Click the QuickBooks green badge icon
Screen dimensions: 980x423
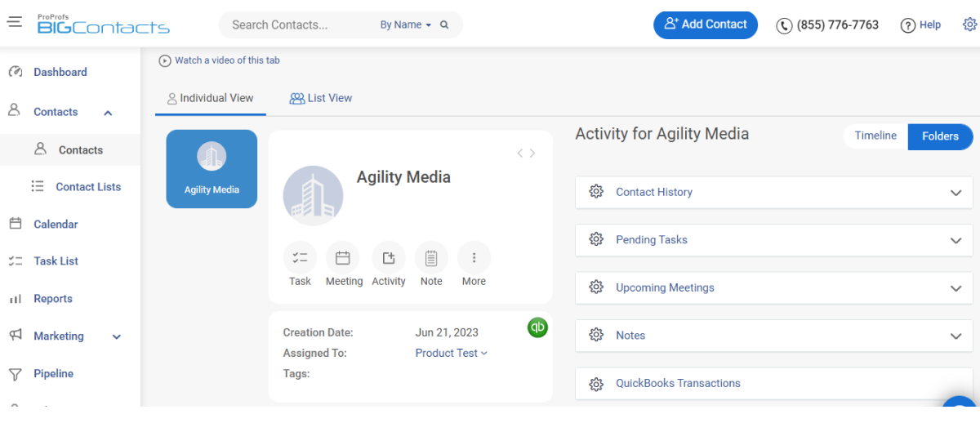click(x=537, y=327)
